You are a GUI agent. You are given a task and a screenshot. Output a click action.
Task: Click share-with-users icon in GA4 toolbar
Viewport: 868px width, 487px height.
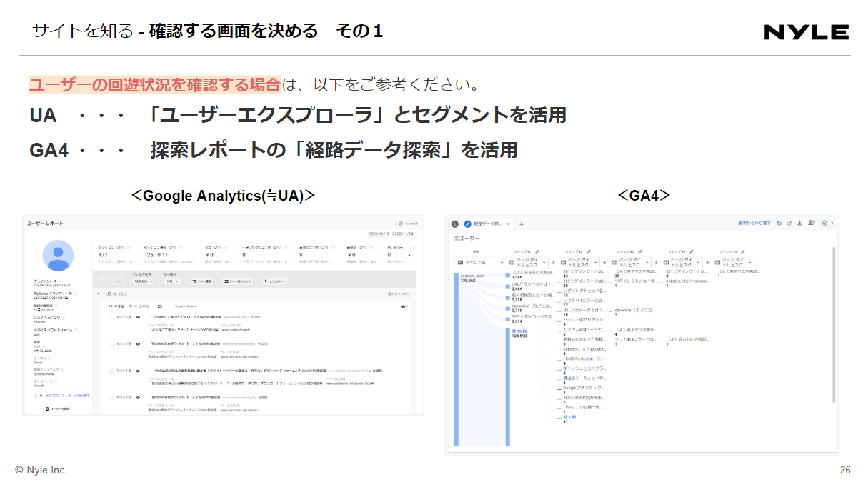pos(811,223)
